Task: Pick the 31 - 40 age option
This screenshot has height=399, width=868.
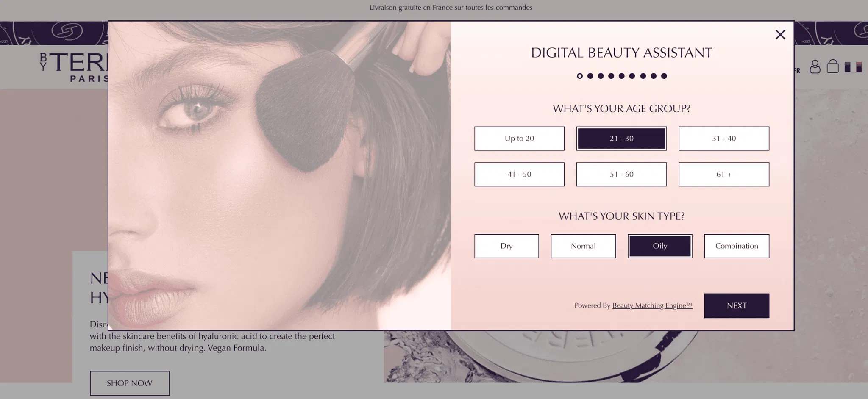Action: (723, 139)
